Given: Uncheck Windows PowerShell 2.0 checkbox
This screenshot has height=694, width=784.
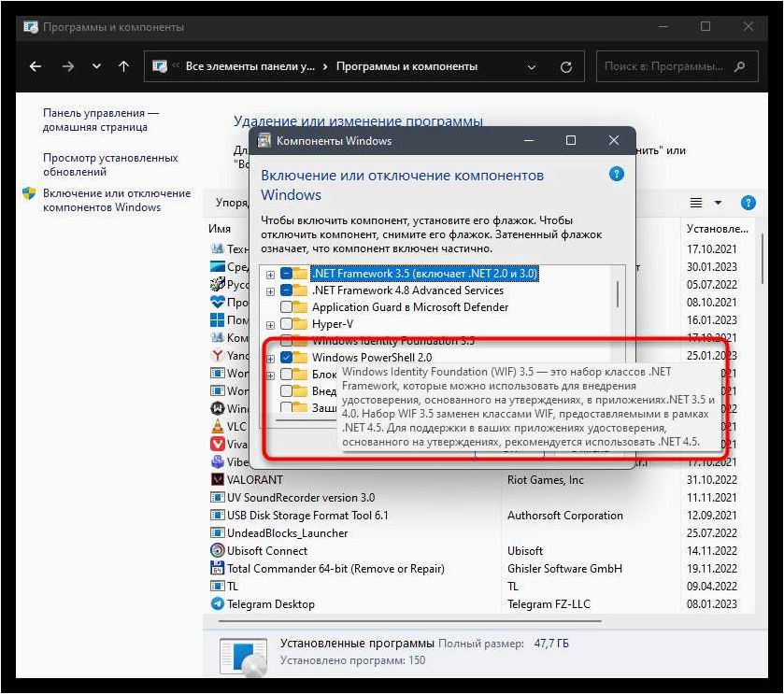Looking at the screenshot, I should pos(286,358).
